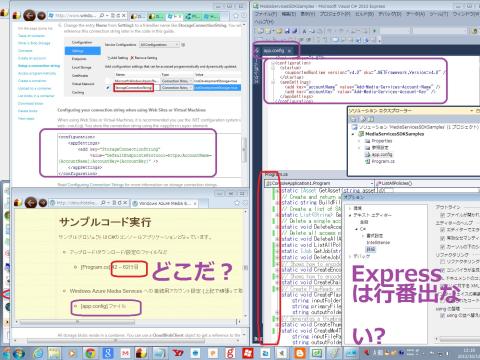
Task: Click 'Next steps' sidebar link
Action: pyautogui.click(x=26, y=118)
